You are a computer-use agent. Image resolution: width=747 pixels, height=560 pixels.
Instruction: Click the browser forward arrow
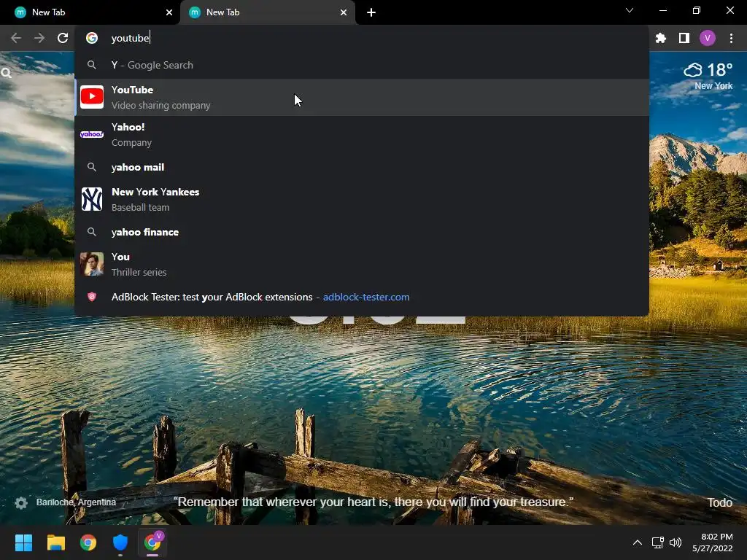pos(39,38)
